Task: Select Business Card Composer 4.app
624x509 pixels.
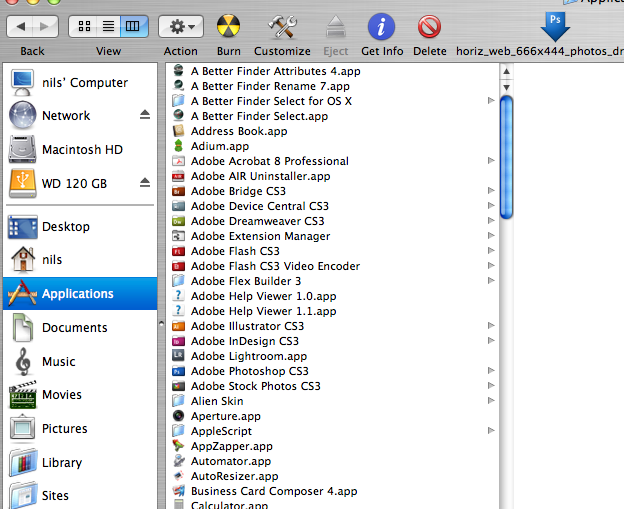Action: (x=274, y=491)
